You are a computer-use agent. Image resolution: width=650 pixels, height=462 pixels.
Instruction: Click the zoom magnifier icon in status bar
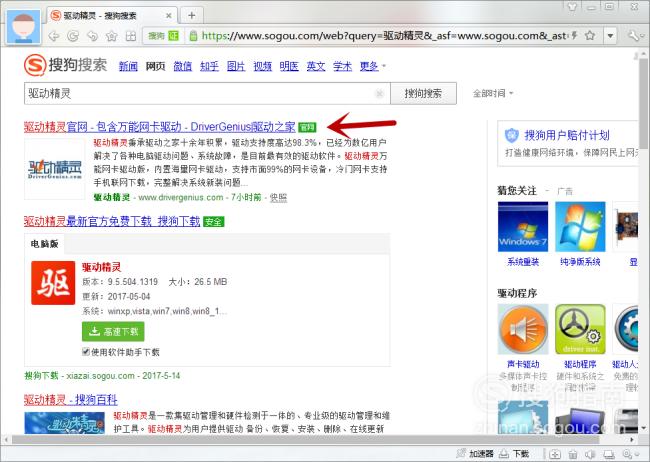coord(626,454)
